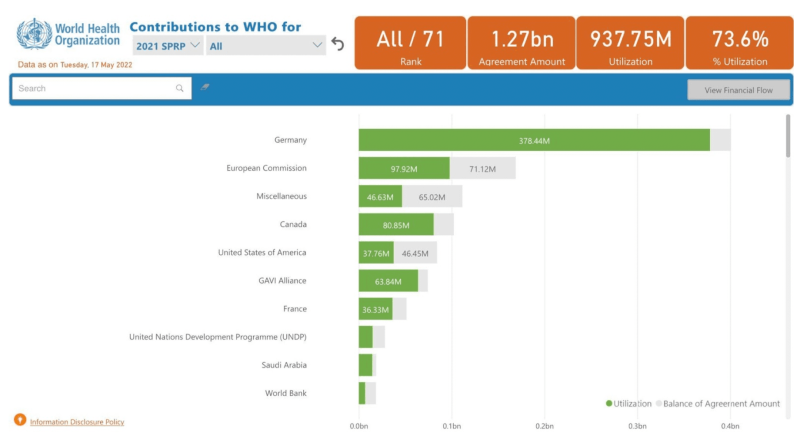The width and height of the screenshot is (800, 443).
Task: Select World Bank's grey balance bar
Action: [x=370, y=393]
